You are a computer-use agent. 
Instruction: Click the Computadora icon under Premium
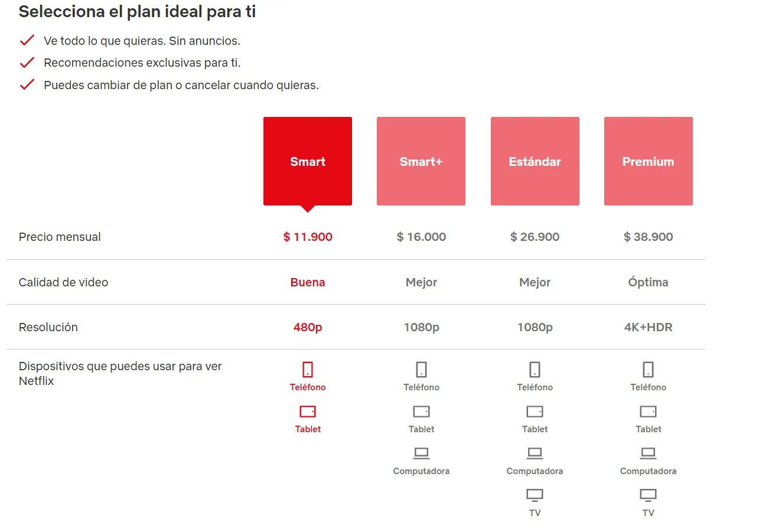point(648,453)
